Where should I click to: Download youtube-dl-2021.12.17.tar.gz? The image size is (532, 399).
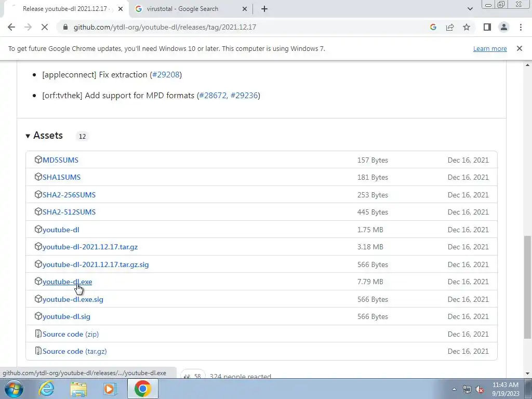click(90, 247)
